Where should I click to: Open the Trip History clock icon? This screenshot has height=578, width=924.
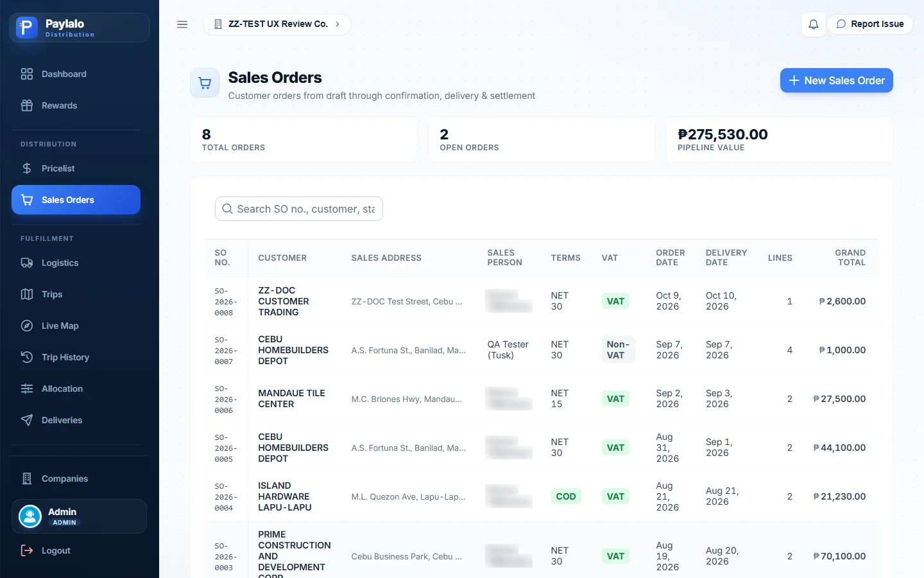[27, 357]
